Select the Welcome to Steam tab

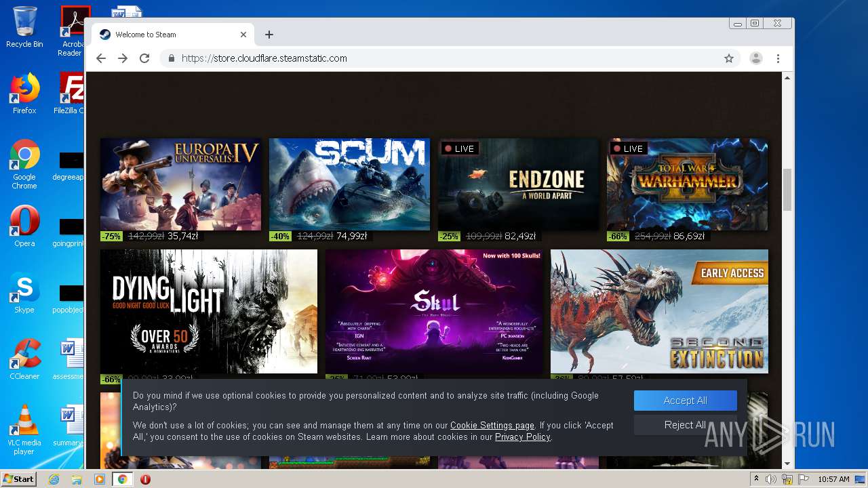click(173, 35)
